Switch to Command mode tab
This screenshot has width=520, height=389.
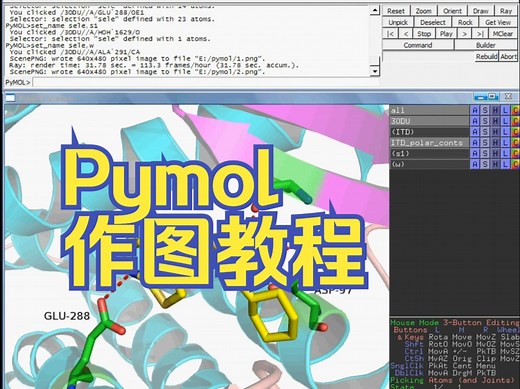[418, 45]
